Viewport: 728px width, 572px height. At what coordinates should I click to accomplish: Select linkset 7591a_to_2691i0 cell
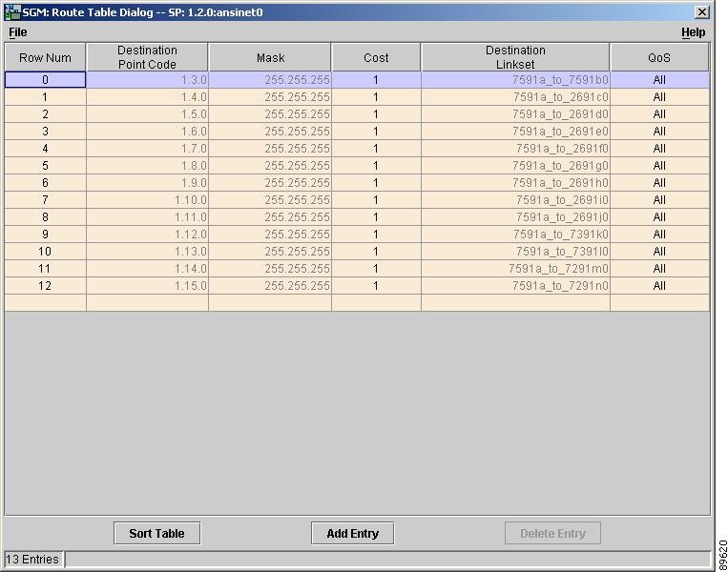click(515, 200)
